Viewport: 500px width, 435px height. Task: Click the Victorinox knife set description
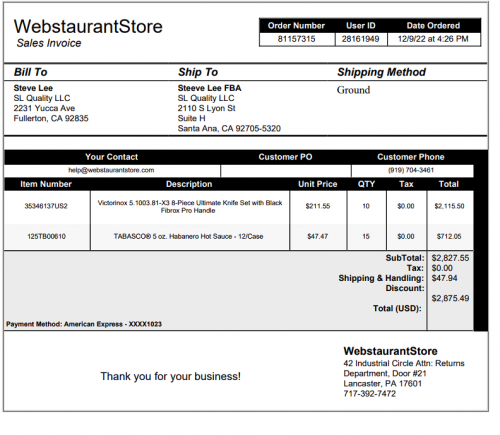190,207
